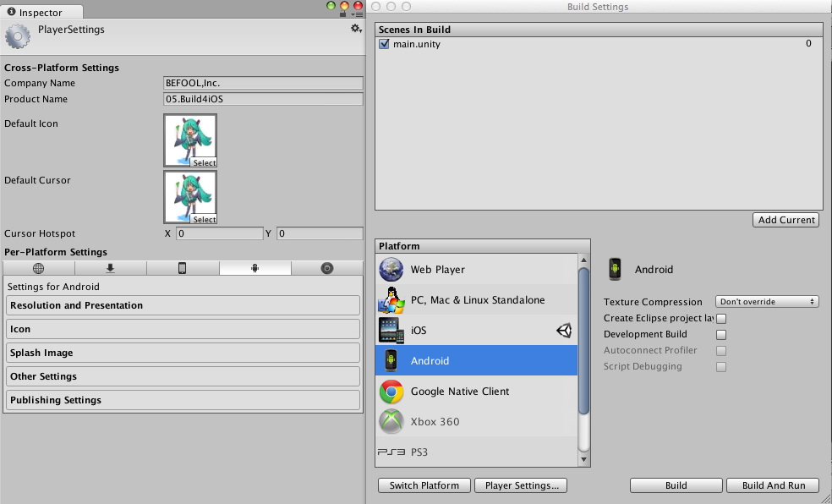Screen dimensions: 832x504
Task: Click the PlayerSettings gear icon
Action: [x=18, y=36]
